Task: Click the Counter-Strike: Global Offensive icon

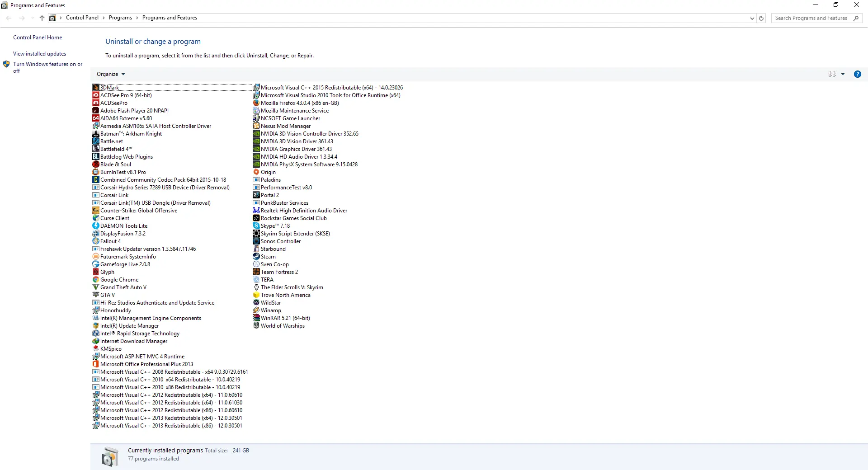Action: coord(96,211)
